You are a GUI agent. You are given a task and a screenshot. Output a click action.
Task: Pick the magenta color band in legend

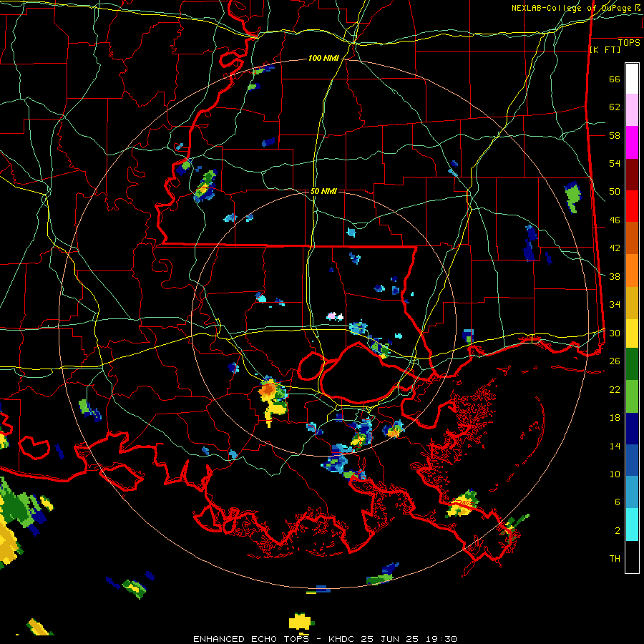click(632, 142)
